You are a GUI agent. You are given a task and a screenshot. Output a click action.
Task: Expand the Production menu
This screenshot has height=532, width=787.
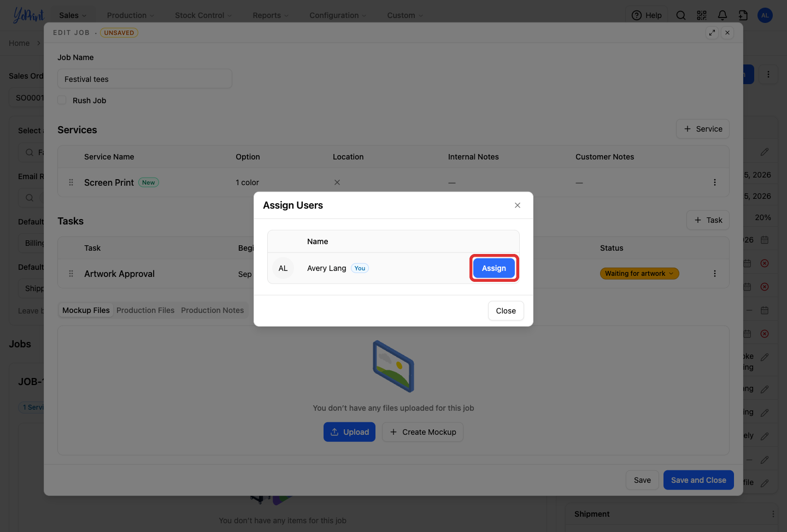click(131, 15)
